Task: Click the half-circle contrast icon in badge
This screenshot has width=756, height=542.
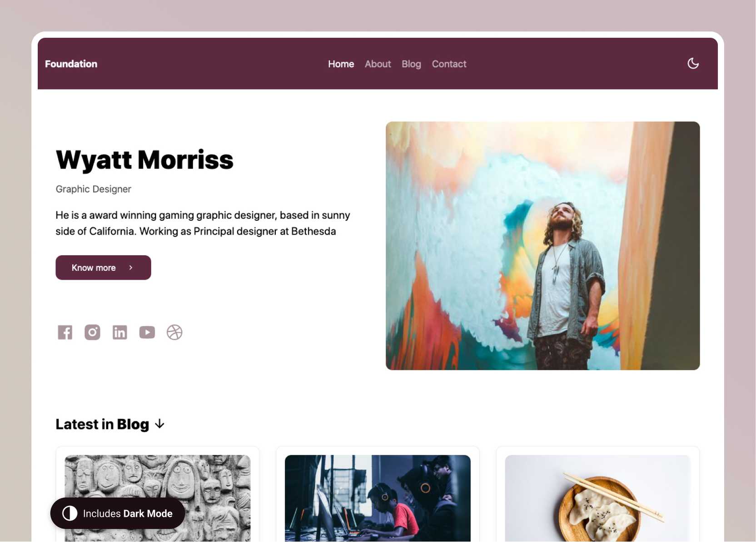Action: (70, 513)
